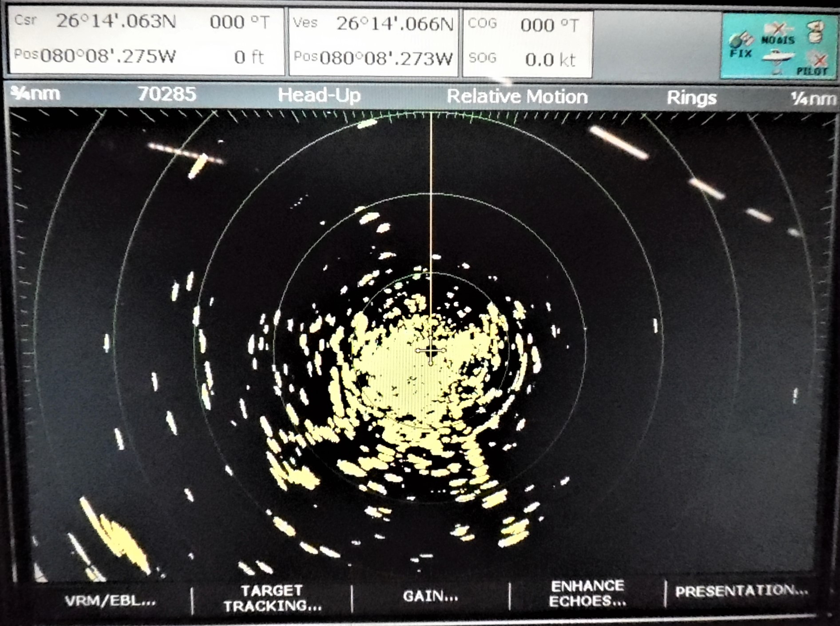Tap the autopilot PILOT status icon
Image resolution: width=840 pixels, height=626 pixels.
pos(813,63)
